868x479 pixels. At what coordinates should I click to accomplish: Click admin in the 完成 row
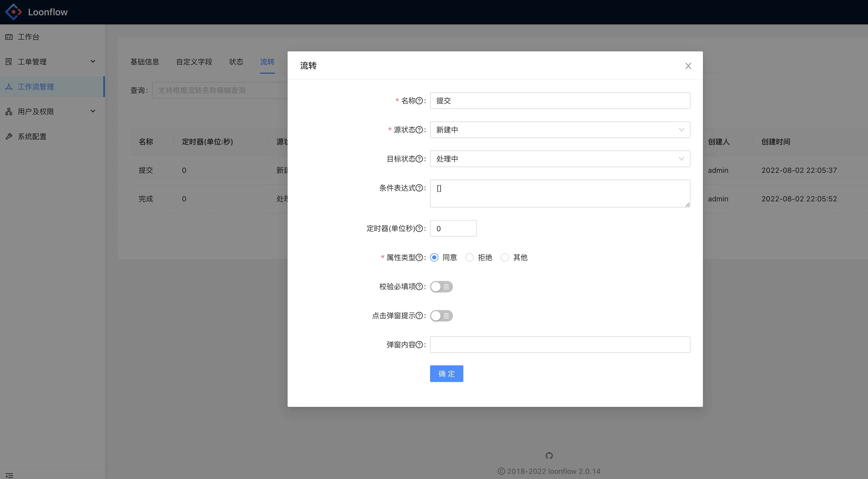coord(718,199)
